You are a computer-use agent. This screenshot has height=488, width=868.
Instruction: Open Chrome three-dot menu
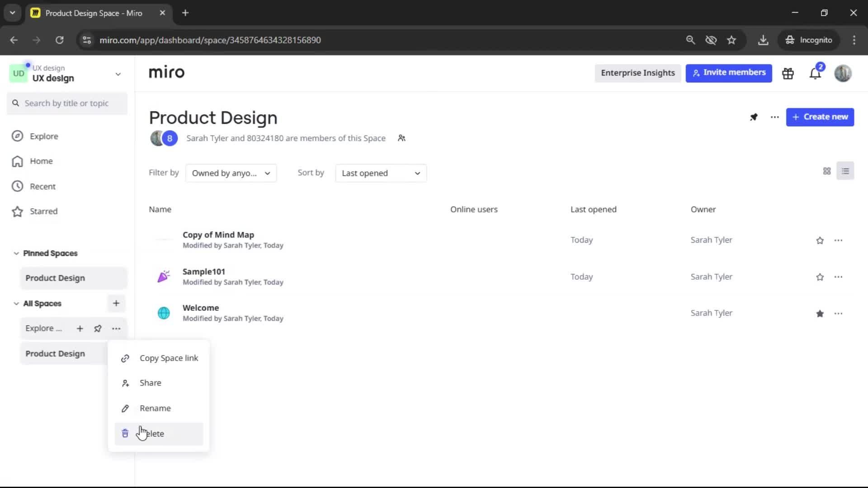coord(854,40)
